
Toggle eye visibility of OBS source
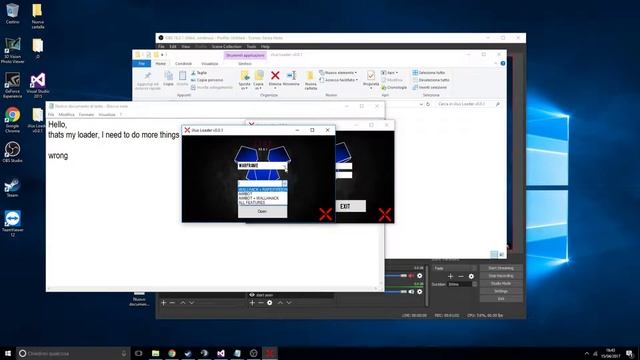click(252, 295)
